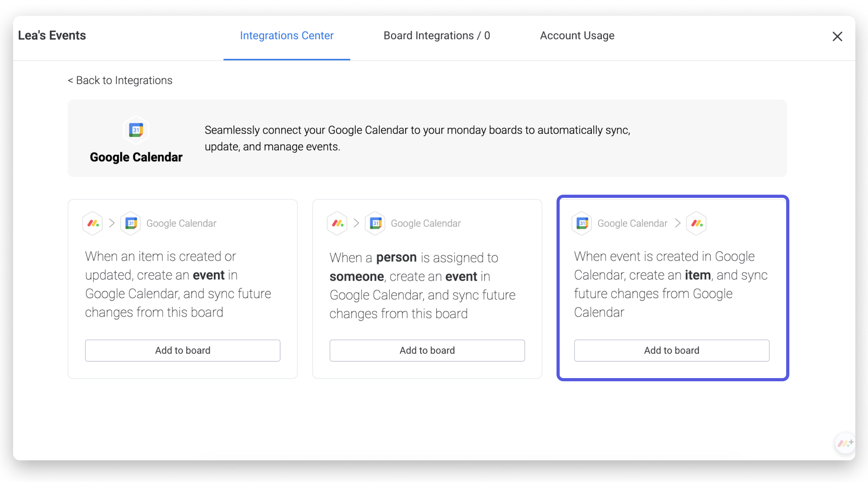Viewport: 868px width, 482px height.
Task: Click the Google Calendar icon in the highlighted recipe card
Action: pos(582,223)
